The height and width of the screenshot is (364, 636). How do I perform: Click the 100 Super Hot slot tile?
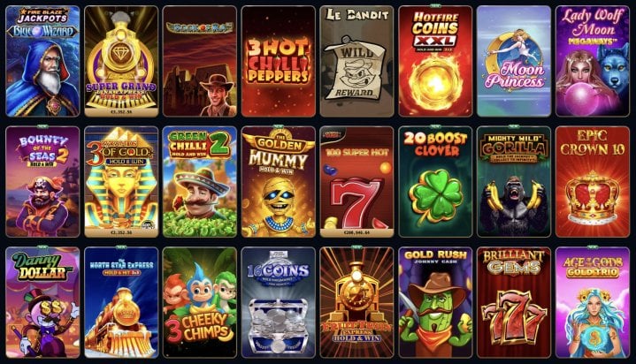pyautogui.click(x=356, y=182)
